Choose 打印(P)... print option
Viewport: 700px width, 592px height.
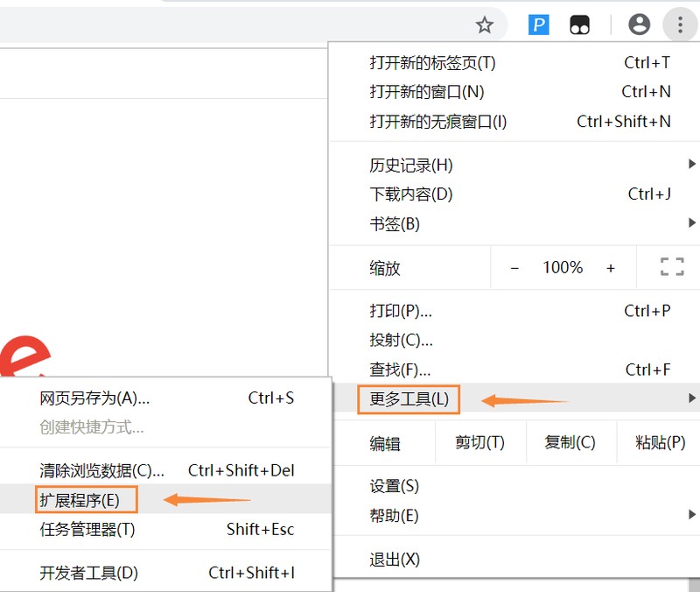(x=514, y=311)
